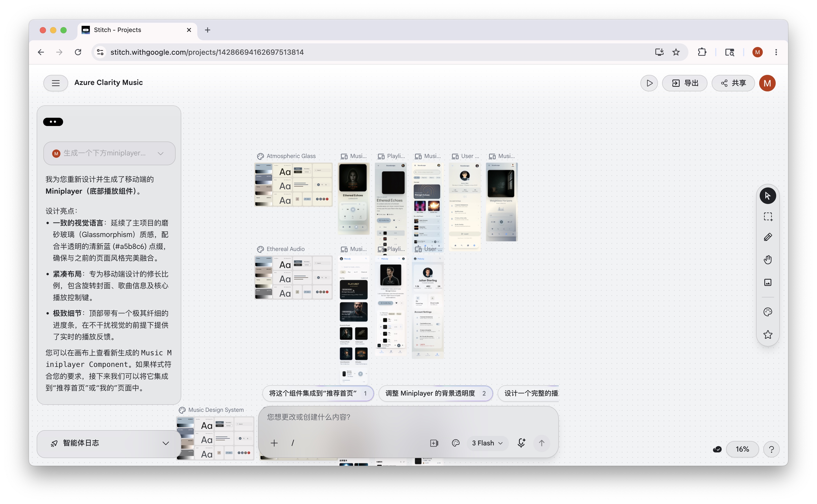
Task: Expand the 智能体日志 agent log panel
Action: tap(109, 443)
